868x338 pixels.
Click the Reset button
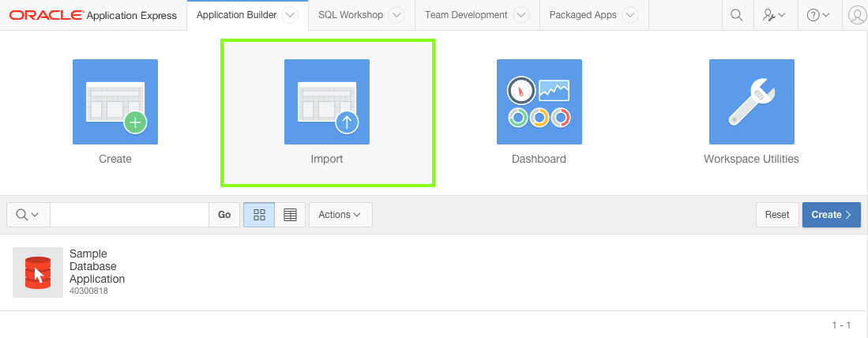[x=777, y=215]
